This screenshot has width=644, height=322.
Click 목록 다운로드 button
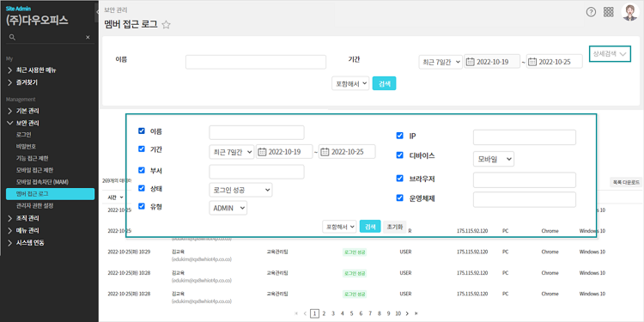point(626,182)
